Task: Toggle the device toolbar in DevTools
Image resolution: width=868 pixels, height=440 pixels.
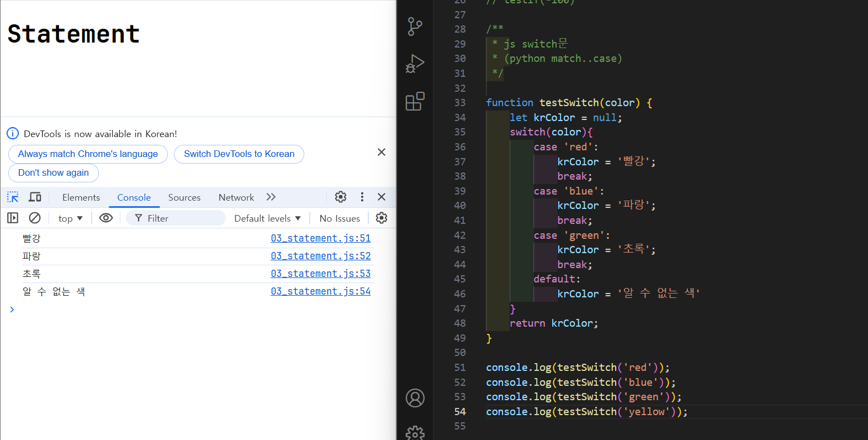Action: 35,197
